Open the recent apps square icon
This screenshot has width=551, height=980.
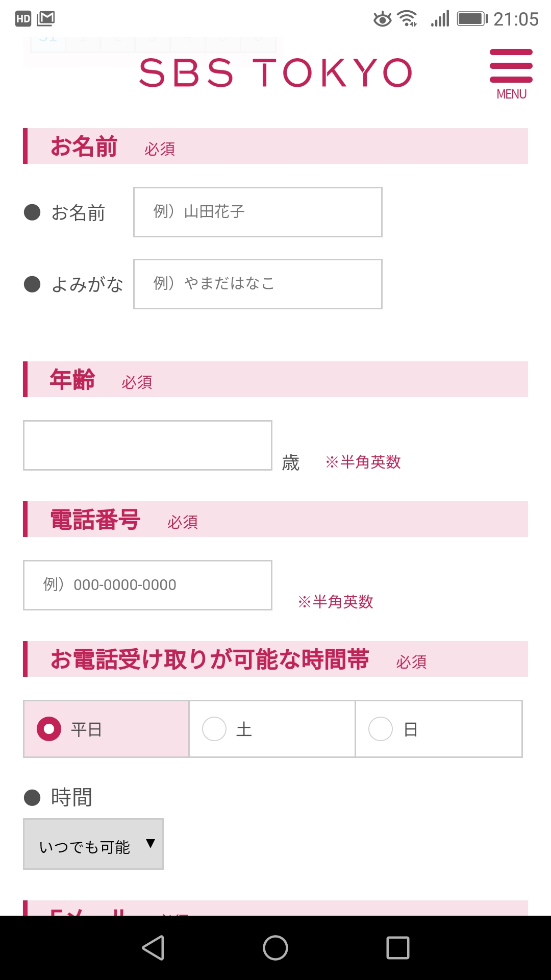tap(398, 948)
